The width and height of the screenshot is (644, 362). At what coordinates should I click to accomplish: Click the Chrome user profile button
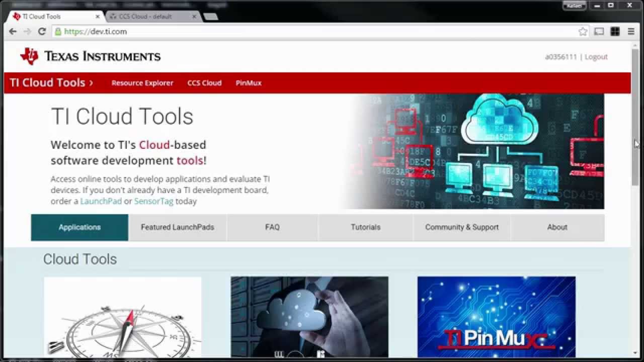[x=574, y=6]
